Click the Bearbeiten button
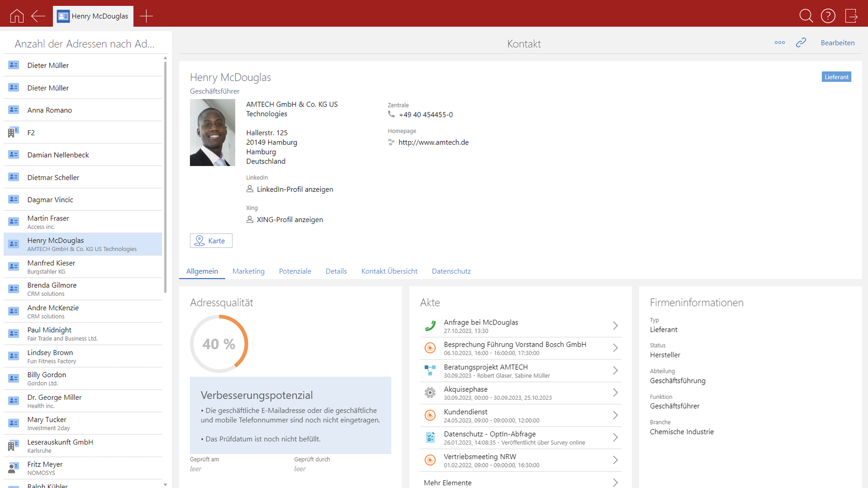The image size is (868, 488). 837,42
